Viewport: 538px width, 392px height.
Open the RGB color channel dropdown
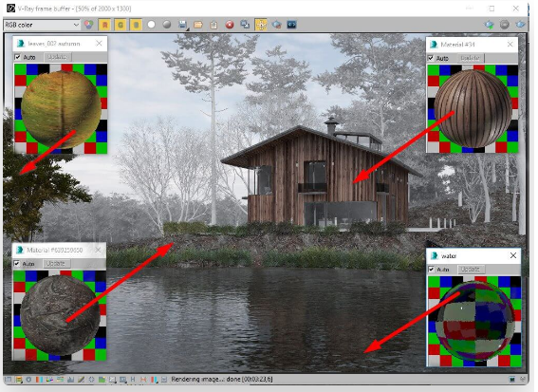42,25
